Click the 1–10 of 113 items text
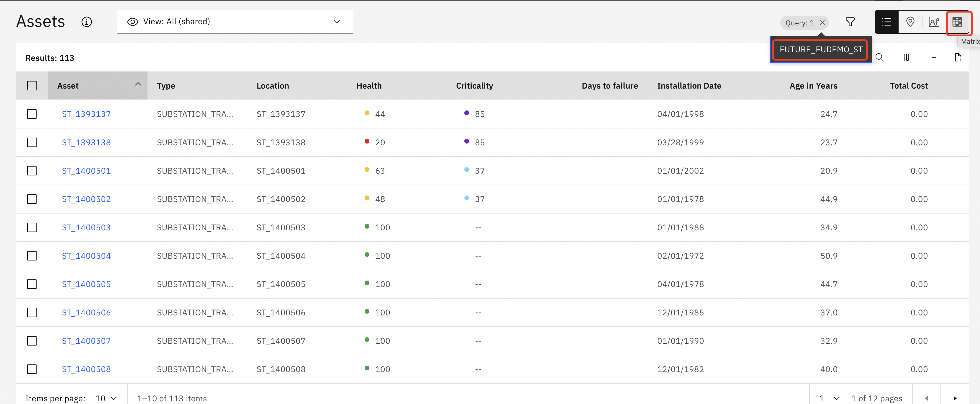The height and width of the screenshot is (404, 980). [x=172, y=398]
